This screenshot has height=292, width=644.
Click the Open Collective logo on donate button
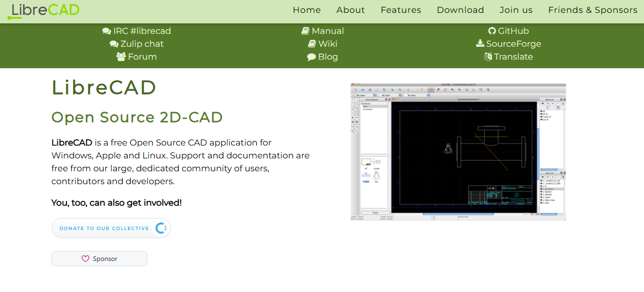(160, 228)
